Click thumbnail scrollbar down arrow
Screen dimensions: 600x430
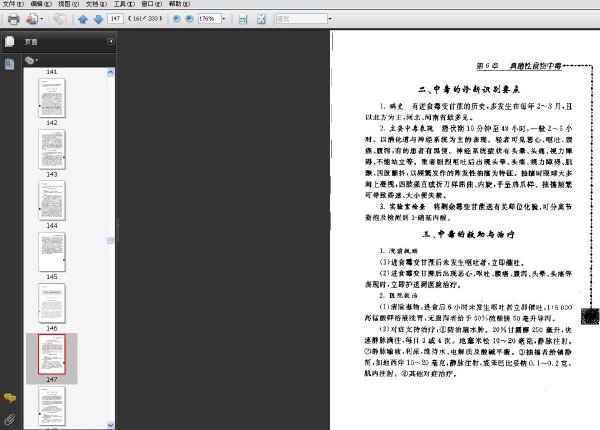pos(111,425)
